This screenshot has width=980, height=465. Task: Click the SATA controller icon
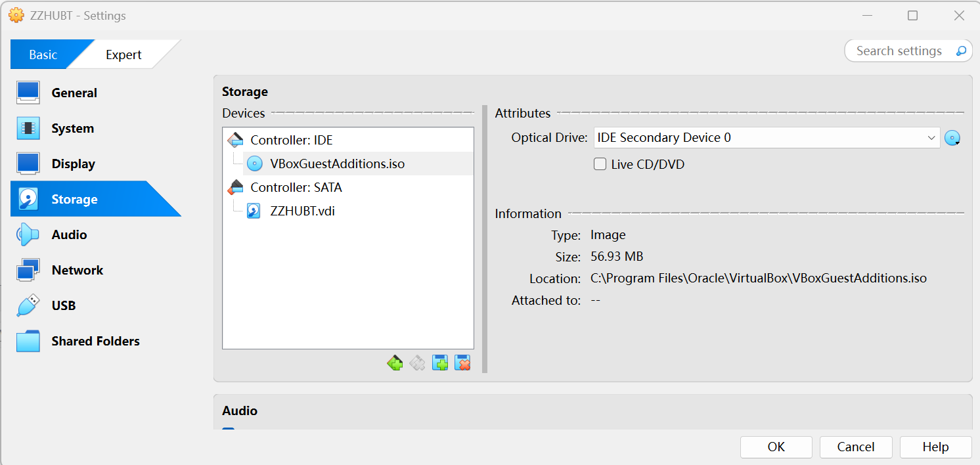235,187
